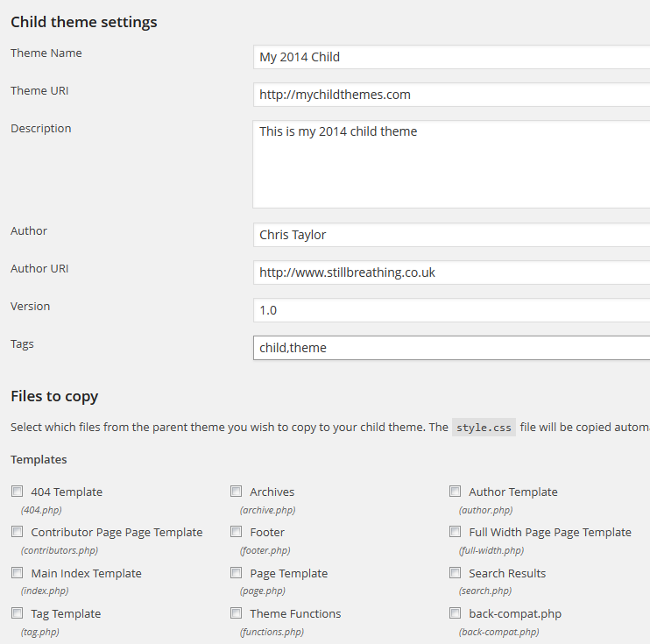Click the (search.php) filename text
This screenshot has width=650, height=644.
point(485,591)
